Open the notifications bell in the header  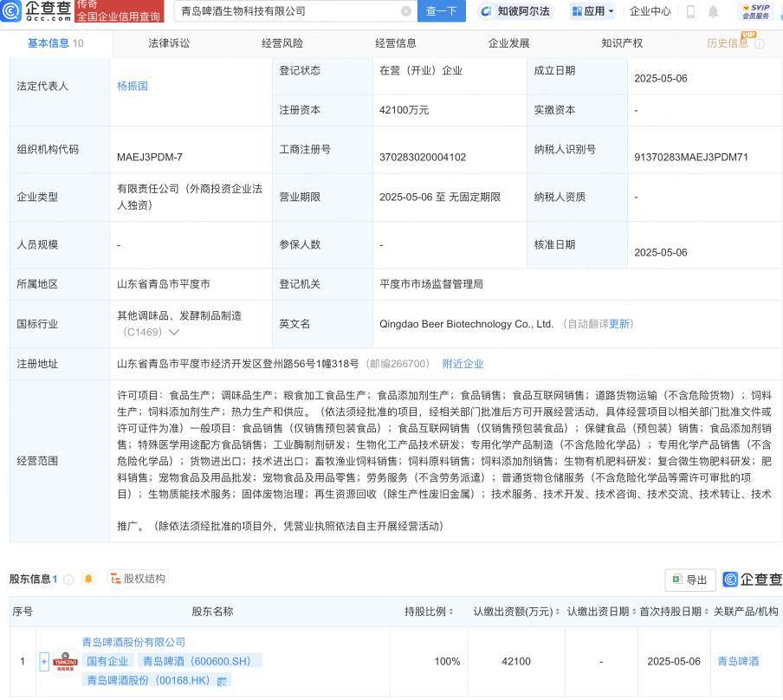[x=713, y=11]
